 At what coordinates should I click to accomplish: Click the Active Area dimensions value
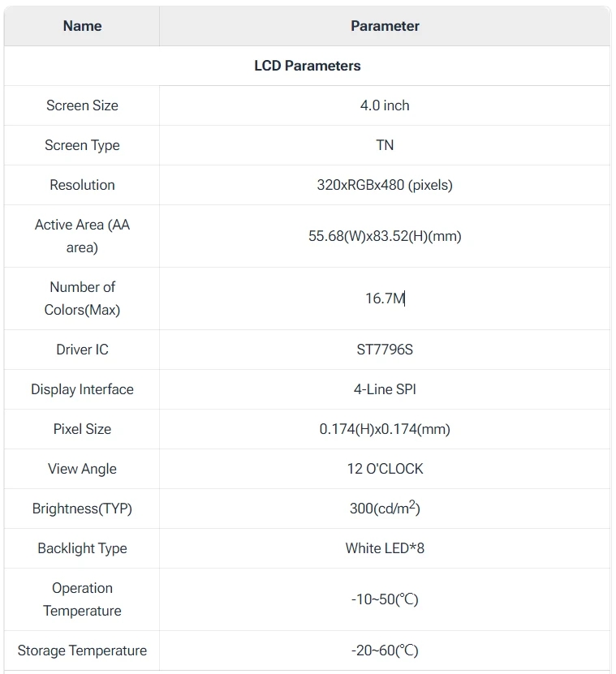tap(385, 236)
